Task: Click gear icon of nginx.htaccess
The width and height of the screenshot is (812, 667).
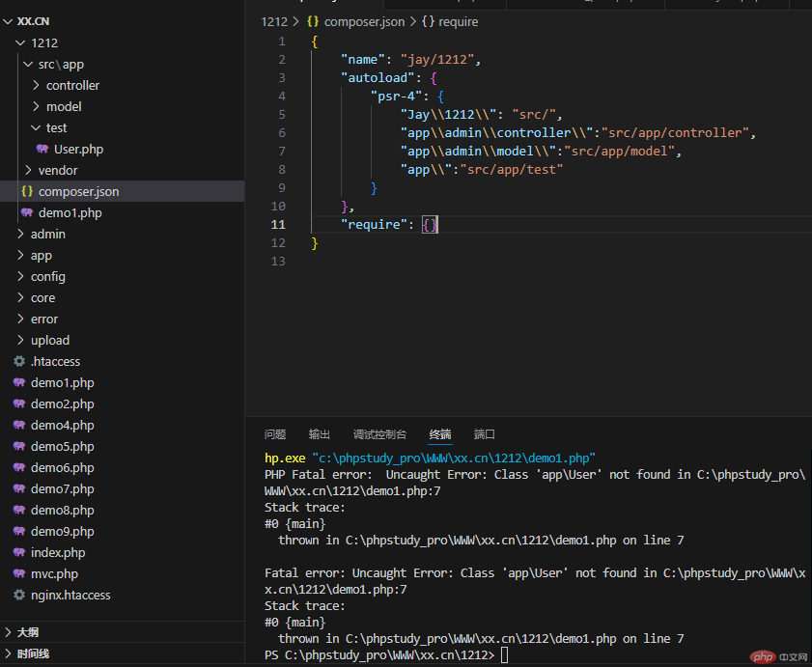Action: [x=19, y=595]
